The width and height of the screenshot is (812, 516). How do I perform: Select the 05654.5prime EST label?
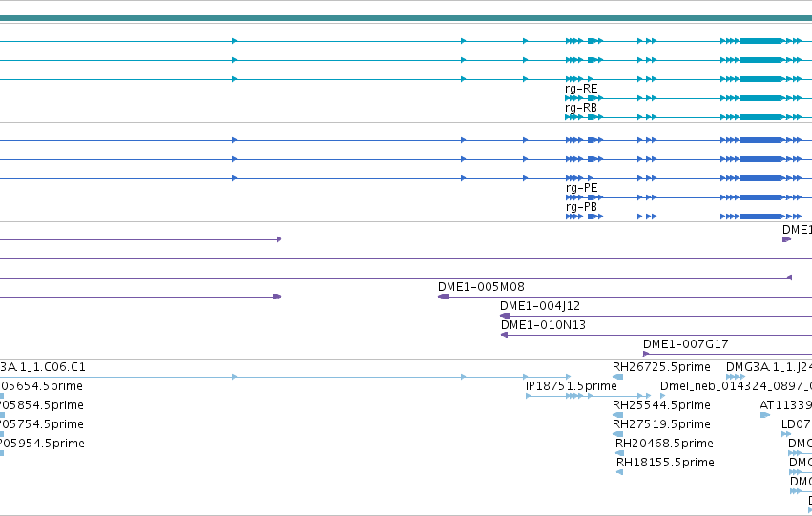(41, 386)
